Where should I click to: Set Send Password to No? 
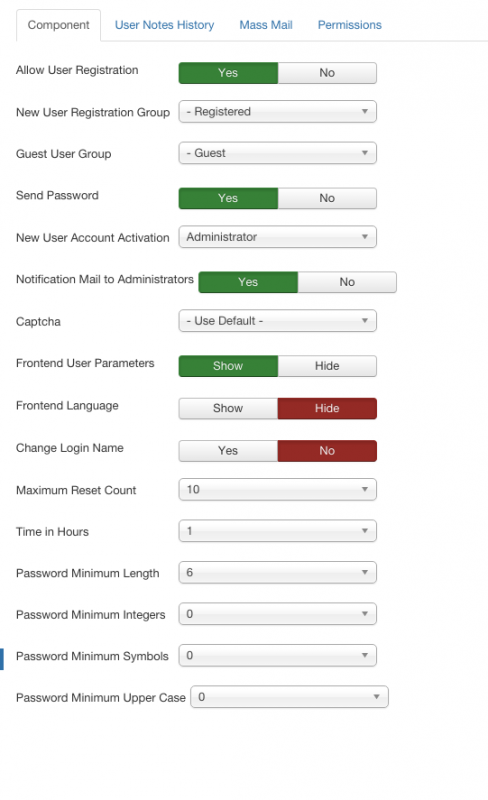click(327, 198)
